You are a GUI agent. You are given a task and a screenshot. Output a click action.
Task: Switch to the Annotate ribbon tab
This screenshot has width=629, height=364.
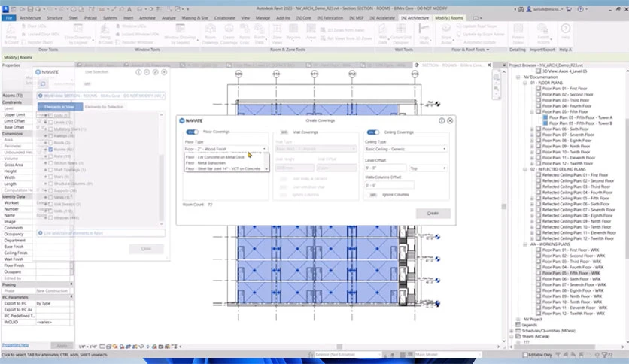(x=147, y=17)
